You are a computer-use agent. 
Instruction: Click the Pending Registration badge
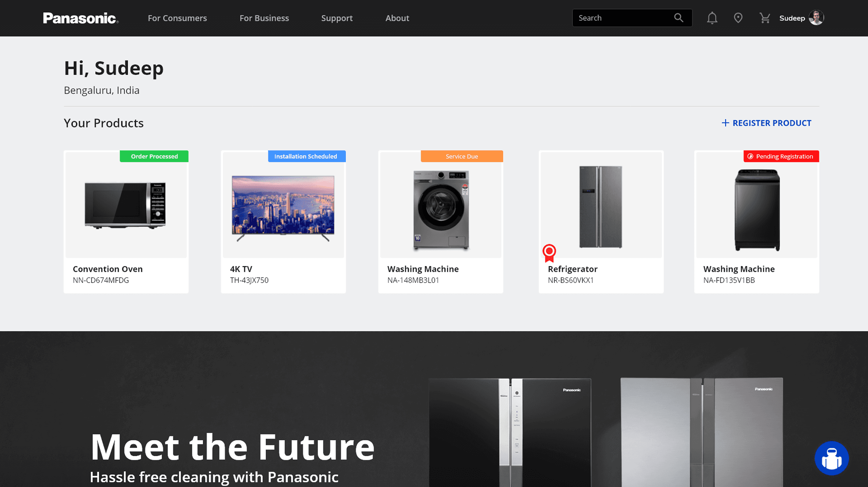click(781, 156)
